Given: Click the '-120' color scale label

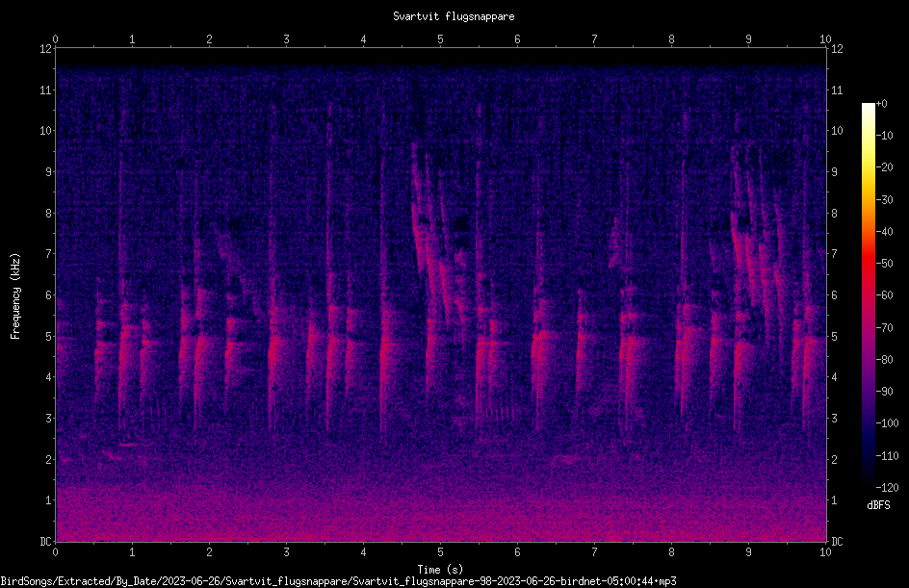Looking at the screenshot, I should click(x=888, y=488).
